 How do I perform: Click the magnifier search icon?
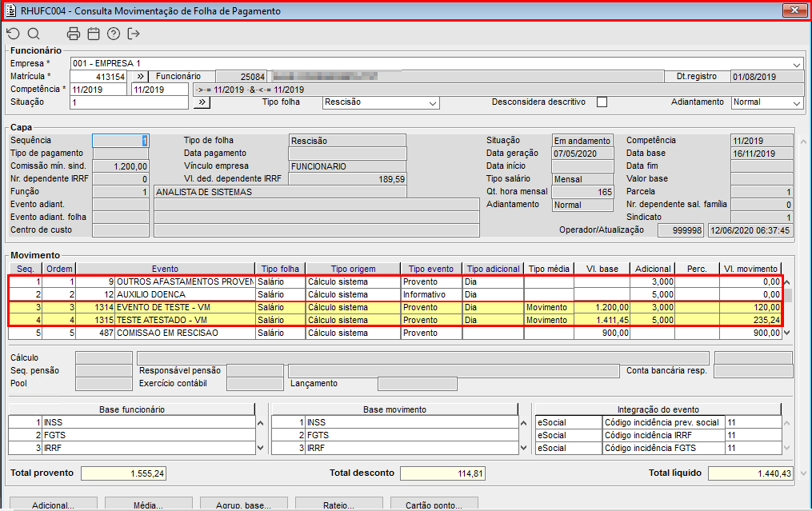34,34
